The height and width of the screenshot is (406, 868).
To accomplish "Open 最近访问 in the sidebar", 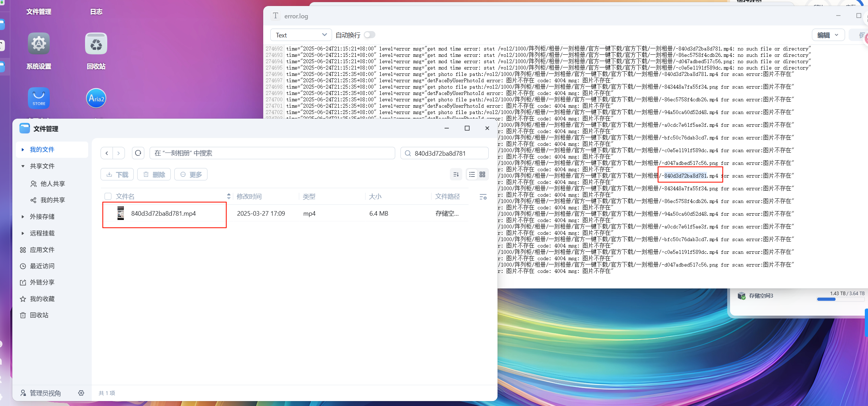I will [x=37, y=266].
